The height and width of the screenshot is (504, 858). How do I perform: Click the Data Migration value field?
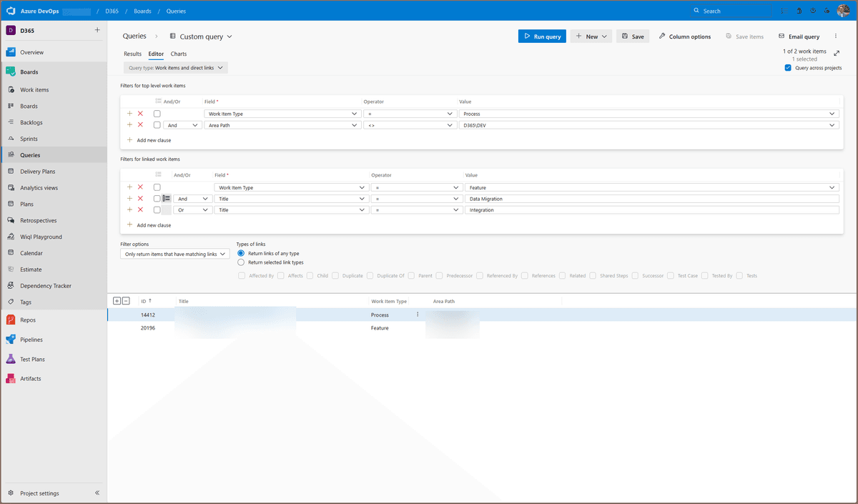[652, 199]
